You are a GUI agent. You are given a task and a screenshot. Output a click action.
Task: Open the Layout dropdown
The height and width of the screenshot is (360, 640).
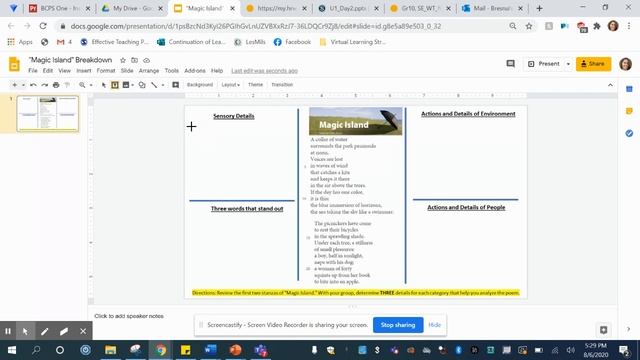(231, 85)
